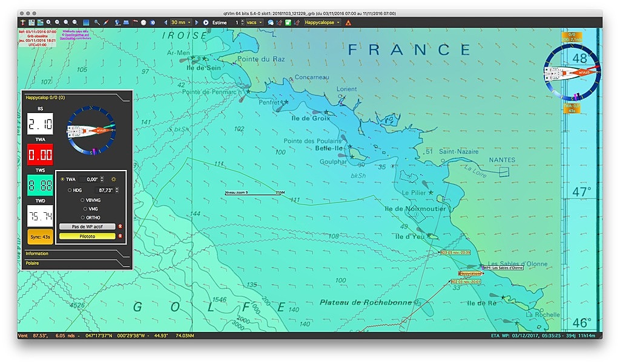Click the first magnifier in the zoom group

tap(48, 22)
